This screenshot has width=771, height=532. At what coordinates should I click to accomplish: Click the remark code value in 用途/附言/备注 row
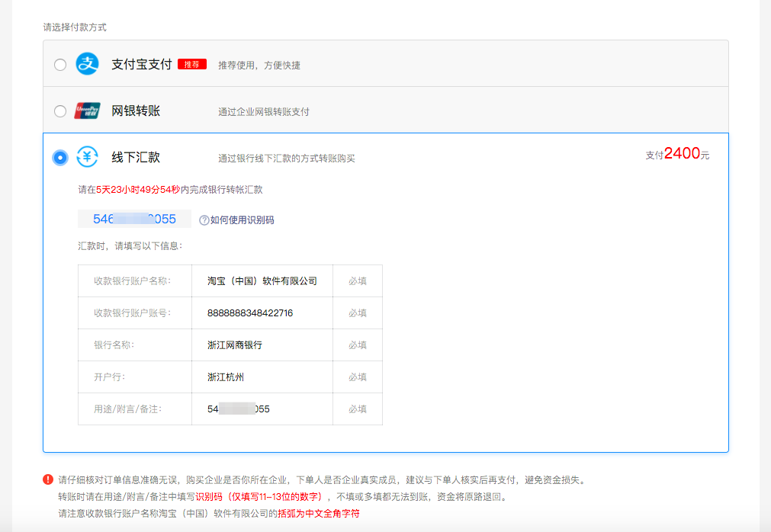tap(239, 409)
